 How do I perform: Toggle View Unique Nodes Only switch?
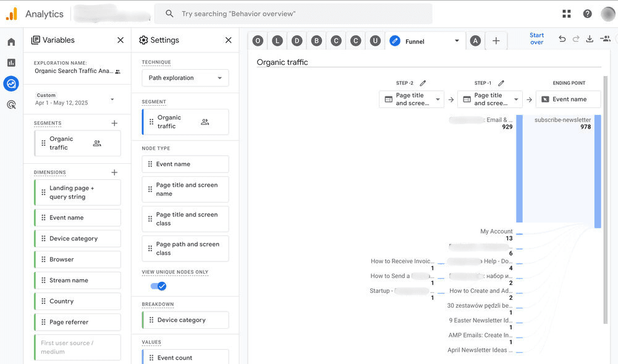pos(158,286)
